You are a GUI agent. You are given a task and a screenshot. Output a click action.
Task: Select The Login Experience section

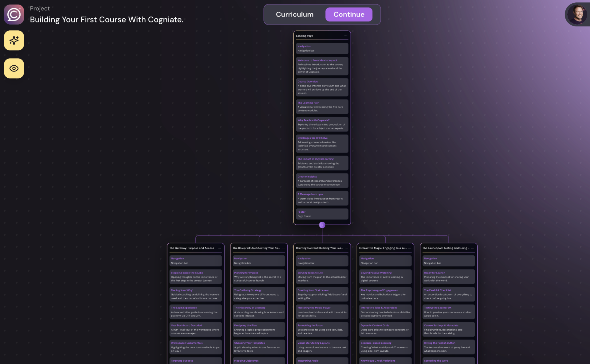195,312
